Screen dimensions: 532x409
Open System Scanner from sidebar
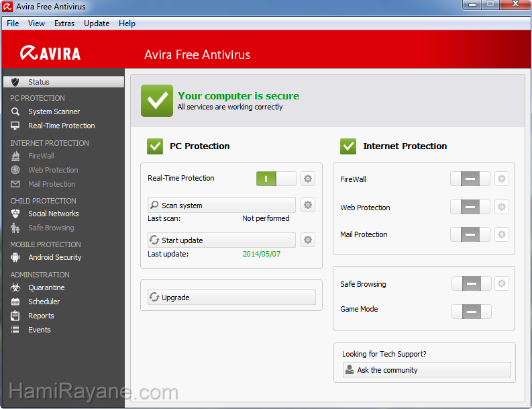pos(54,111)
